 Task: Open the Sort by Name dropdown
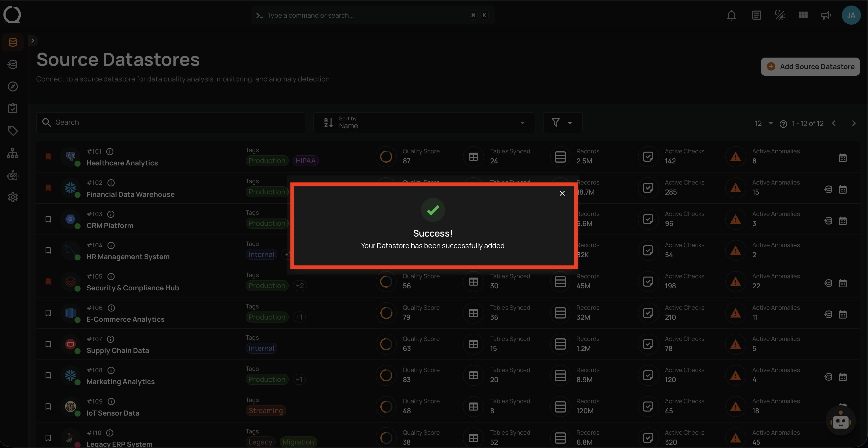(424, 122)
